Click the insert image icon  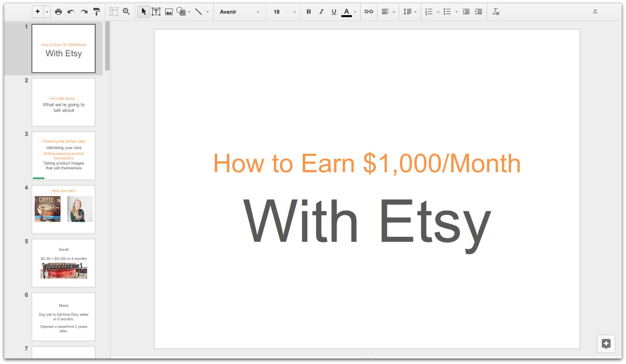click(169, 12)
